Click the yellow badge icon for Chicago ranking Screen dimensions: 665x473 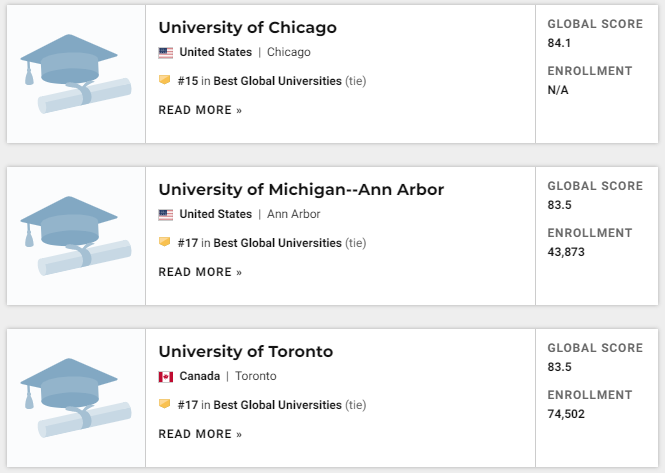pos(165,80)
